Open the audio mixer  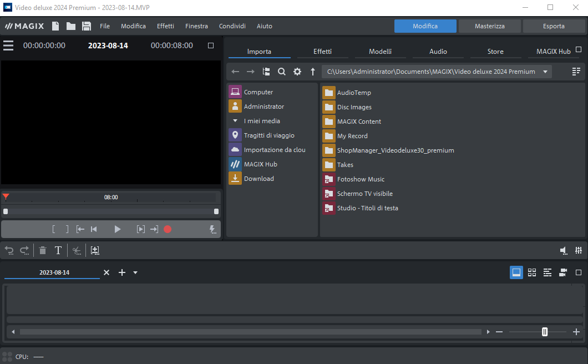pos(579,250)
